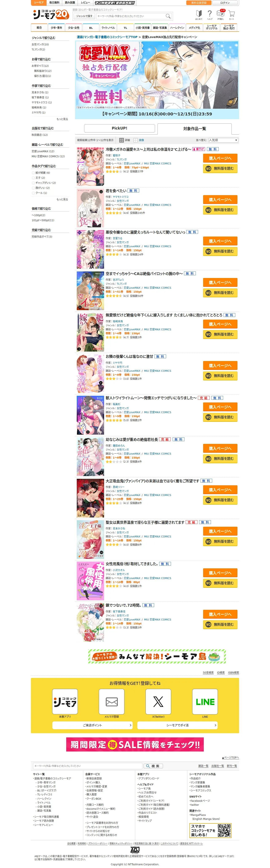Click the メルマガ登録 envelope icon
The image size is (270, 868).
pyautogui.click(x=112, y=701)
